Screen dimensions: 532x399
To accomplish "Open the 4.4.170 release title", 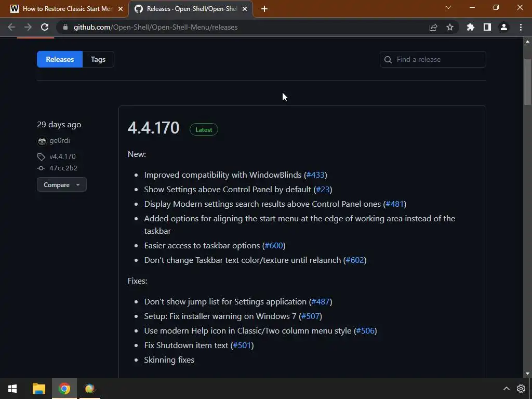I will pyautogui.click(x=153, y=128).
